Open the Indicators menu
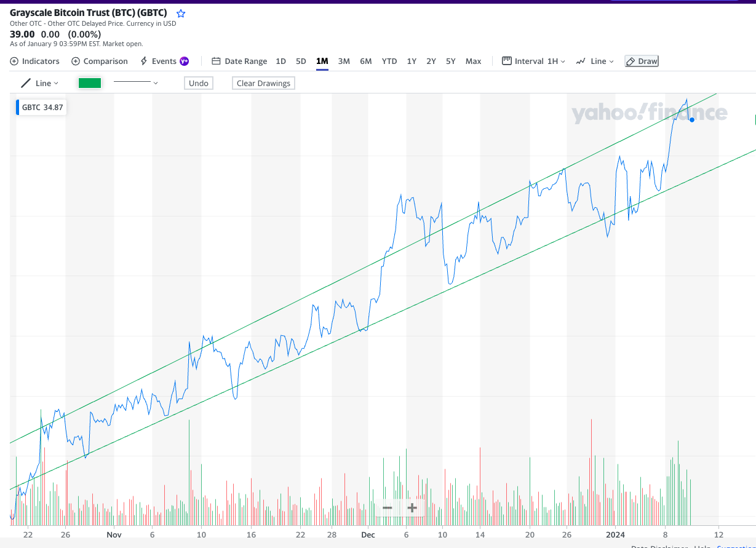 coord(35,61)
